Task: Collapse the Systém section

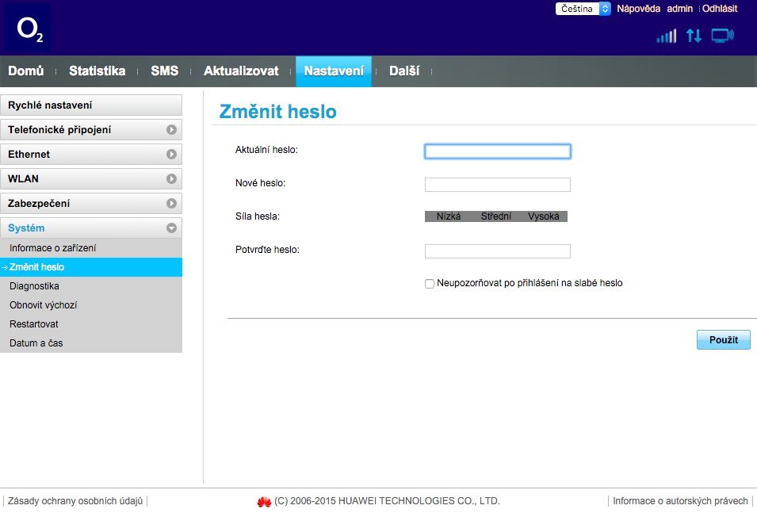Action: (91, 228)
